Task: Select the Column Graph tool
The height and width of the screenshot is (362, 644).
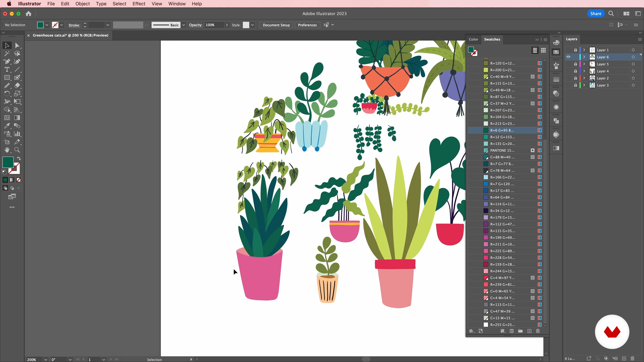Action: [x=17, y=134]
